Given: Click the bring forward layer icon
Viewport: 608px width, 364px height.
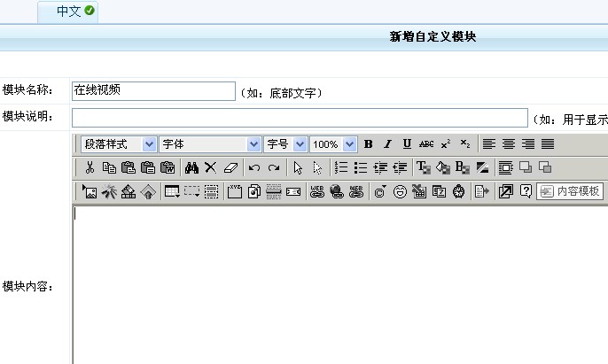Looking at the screenshot, I should pyautogui.click(x=526, y=167).
